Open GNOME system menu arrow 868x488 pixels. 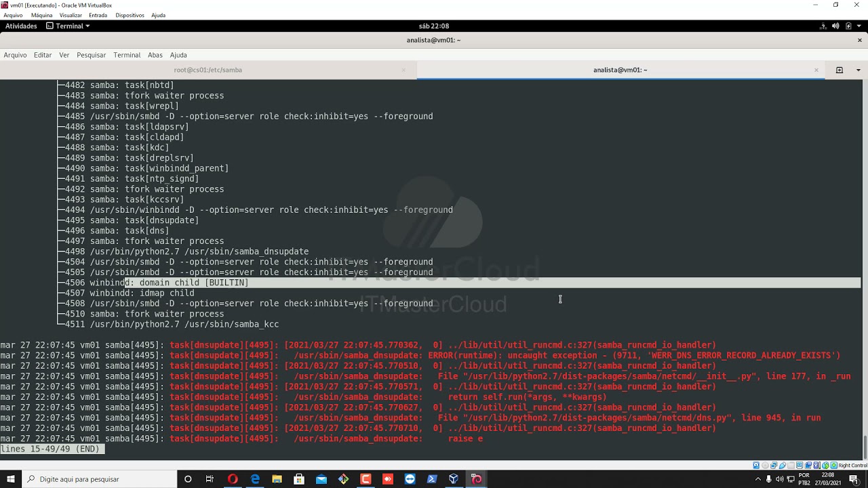click(859, 26)
